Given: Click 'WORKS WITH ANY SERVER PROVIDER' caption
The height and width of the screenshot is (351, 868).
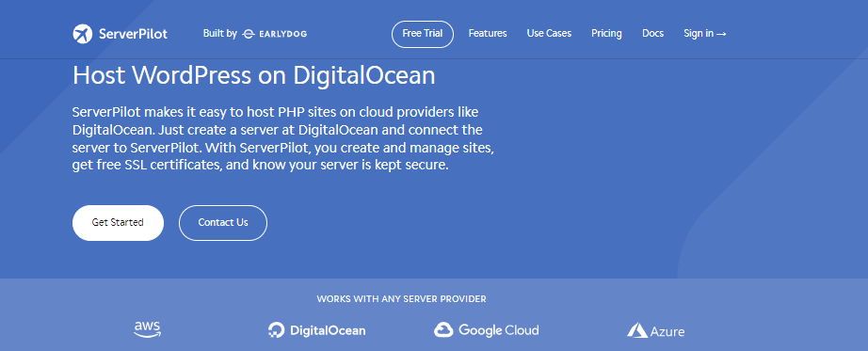Looking at the screenshot, I should 401,299.
